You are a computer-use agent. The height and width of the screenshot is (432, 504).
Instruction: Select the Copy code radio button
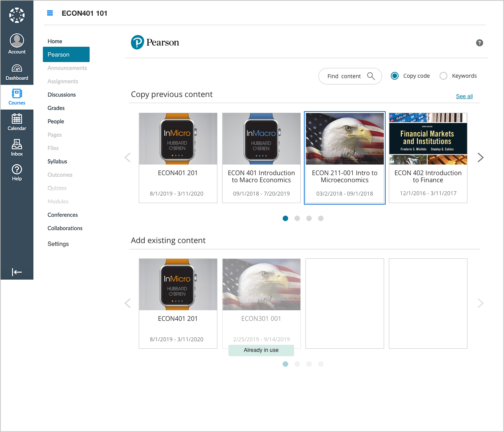(x=395, y=76)
